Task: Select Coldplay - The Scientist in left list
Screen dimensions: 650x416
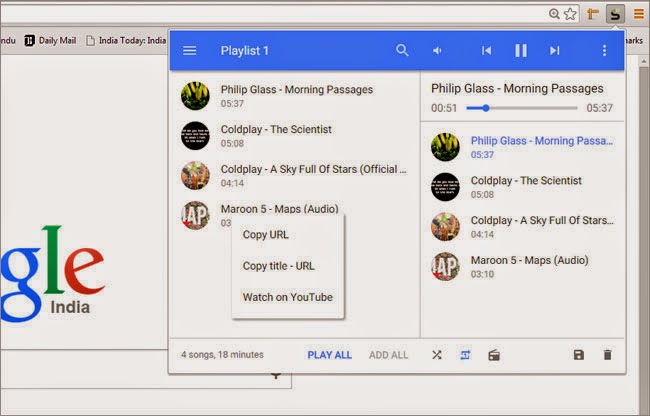Action: click(x=295, y=135)
